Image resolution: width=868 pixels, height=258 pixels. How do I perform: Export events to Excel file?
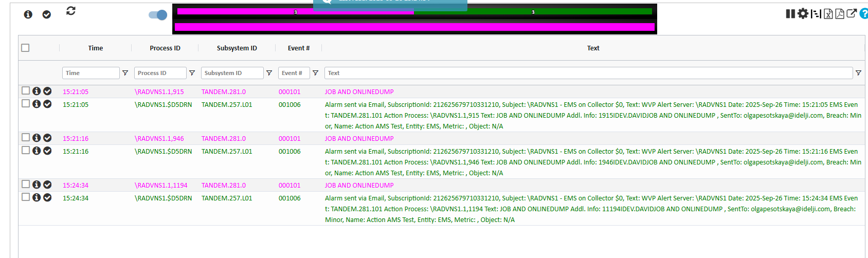(828, 14)
